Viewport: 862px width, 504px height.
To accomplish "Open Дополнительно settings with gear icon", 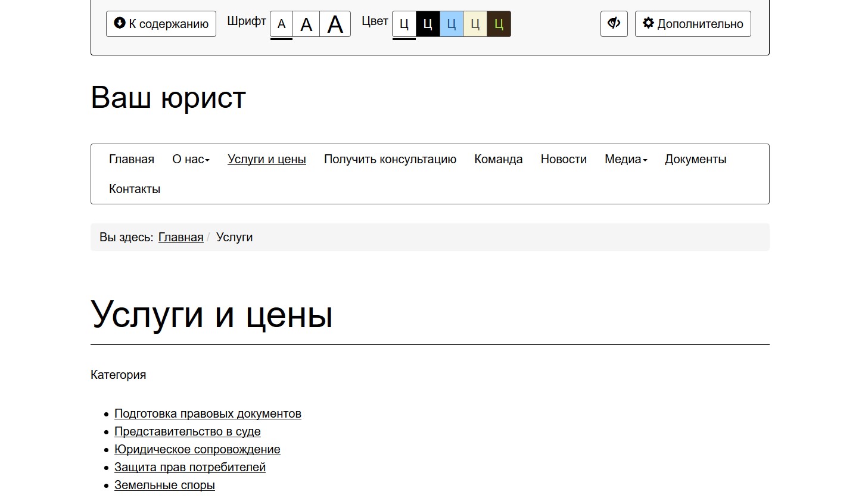I will pos(692,24).
